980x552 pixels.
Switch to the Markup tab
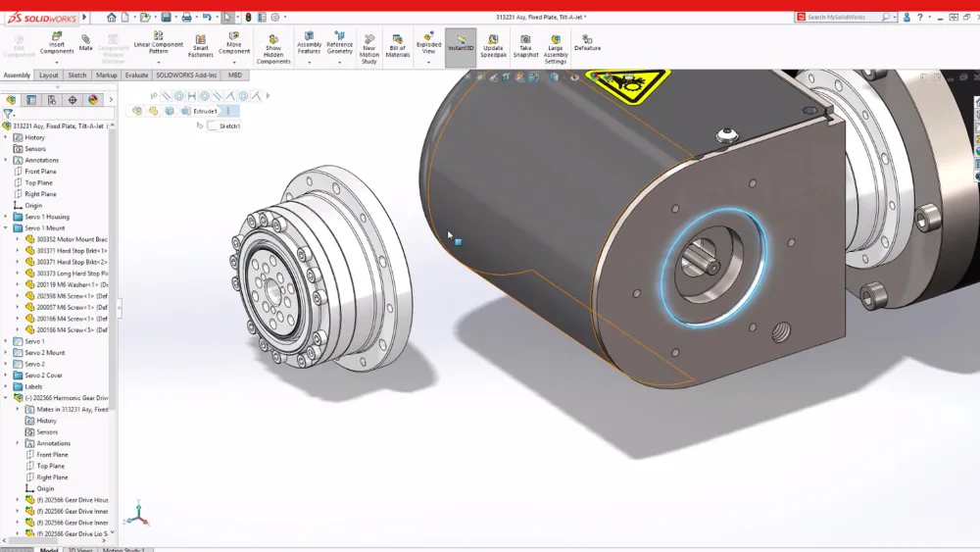(x=106, y=75)
